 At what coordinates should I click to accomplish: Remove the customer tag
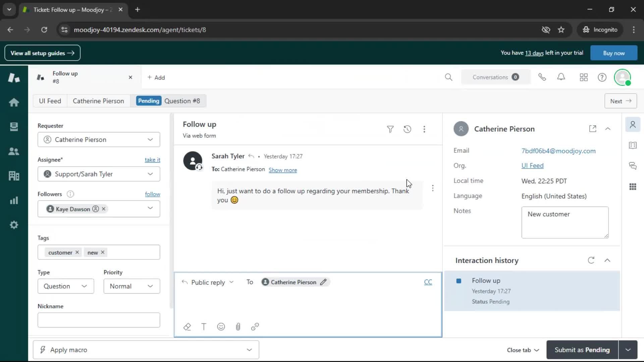(77, 252)
